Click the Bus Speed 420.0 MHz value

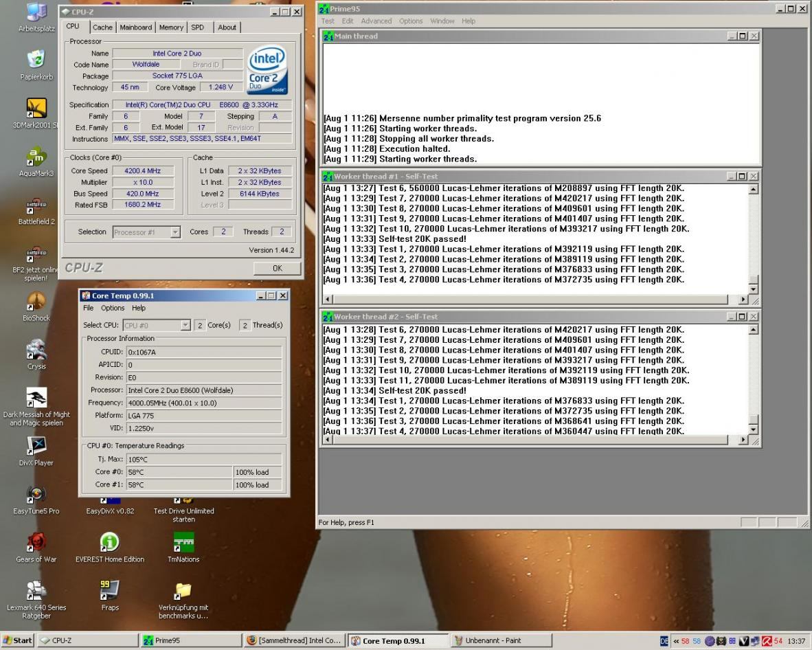pyautogui.click(x=143, y=194)
